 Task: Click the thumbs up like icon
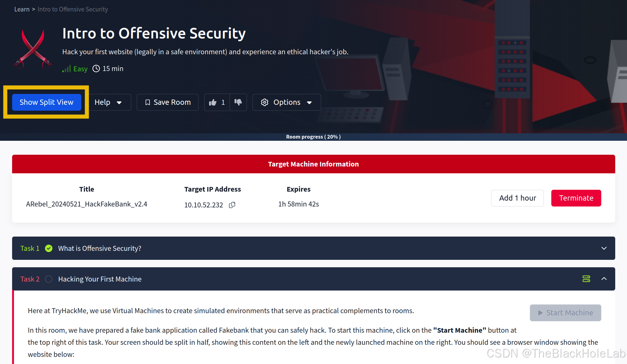click(213, 102)
